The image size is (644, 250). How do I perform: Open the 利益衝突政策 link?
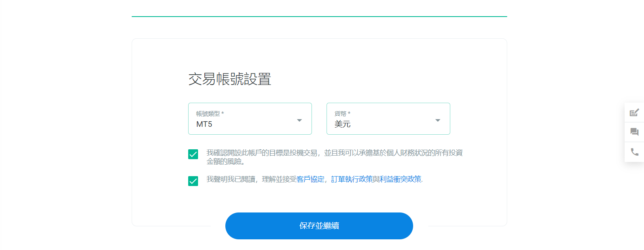pos(400,179)
